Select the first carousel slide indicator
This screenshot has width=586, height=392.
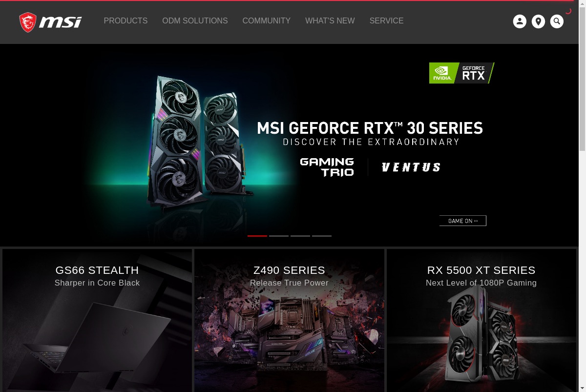[257, 236]
